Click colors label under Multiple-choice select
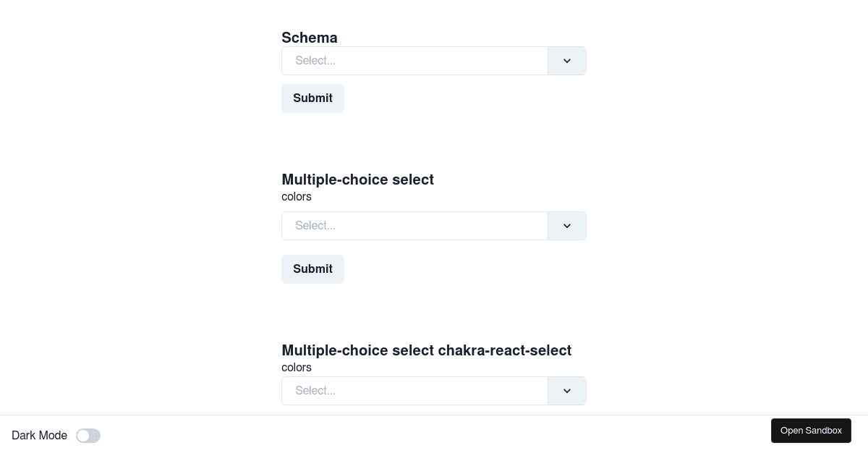Viewport: 868px width, 456px height. 297,197
